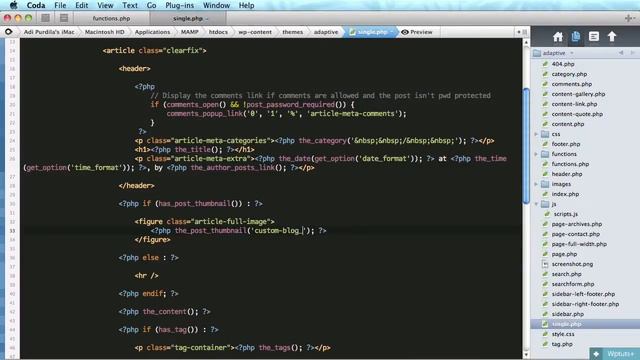The width and height of the screenshot is (640, 360).
Task: Open the Edit menu
Action: 82,5
